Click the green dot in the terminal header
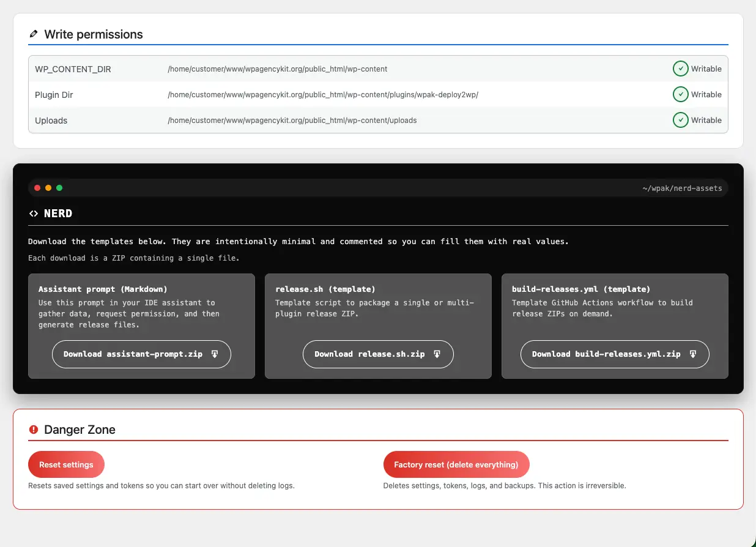The height and width of the screenshot is (547, 756). [x=59, y=188]
